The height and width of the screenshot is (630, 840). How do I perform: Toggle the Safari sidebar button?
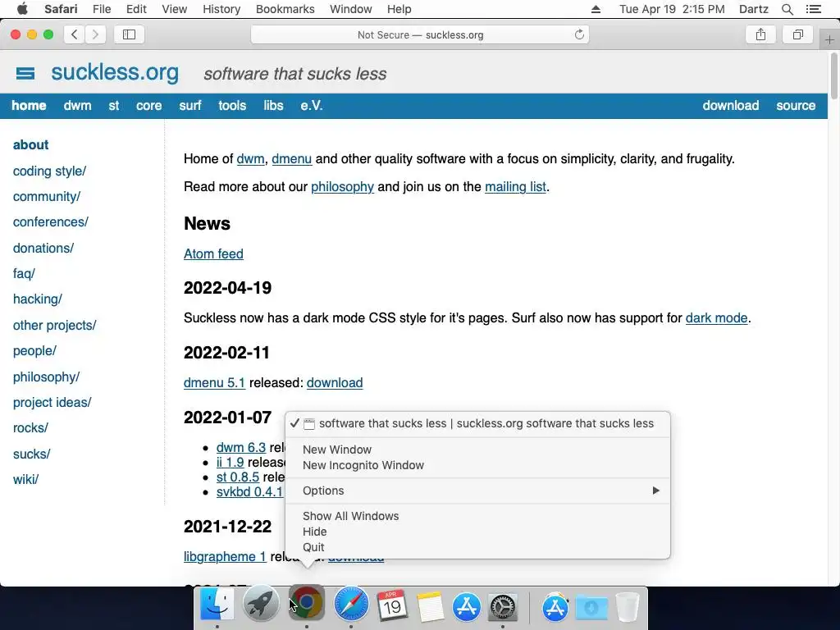[129, 34]
